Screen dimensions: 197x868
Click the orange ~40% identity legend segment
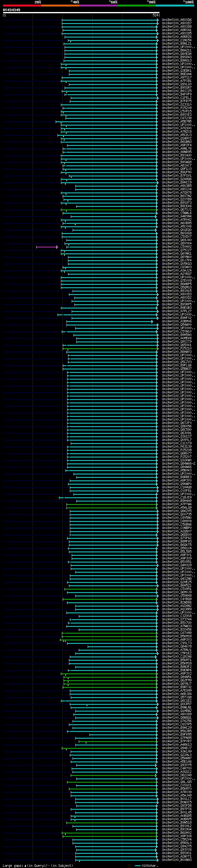[x=60, y=6]
